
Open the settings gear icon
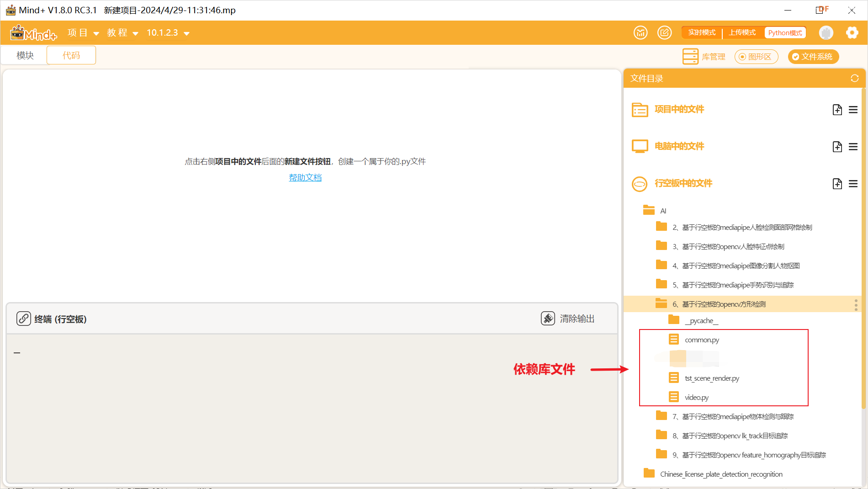(x=852, y=33)
